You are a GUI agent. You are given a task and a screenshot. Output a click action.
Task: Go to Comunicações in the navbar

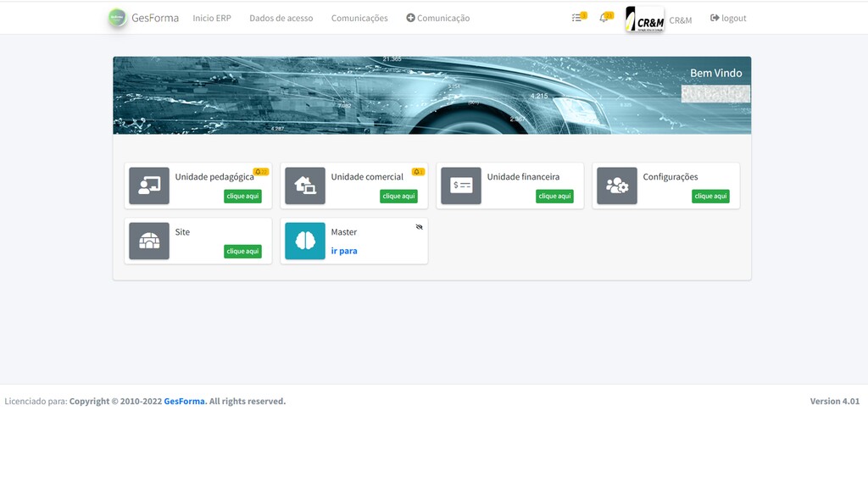tap(359, 18)
